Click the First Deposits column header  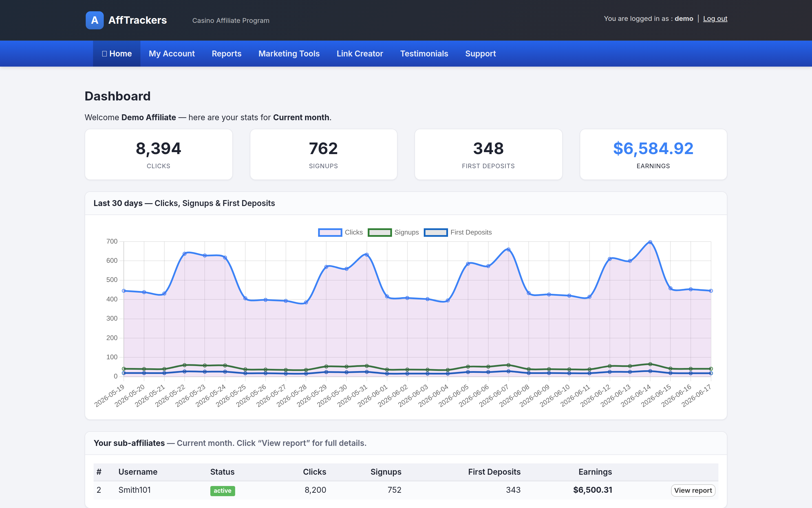pyautogui.click(x=494, y=472)
